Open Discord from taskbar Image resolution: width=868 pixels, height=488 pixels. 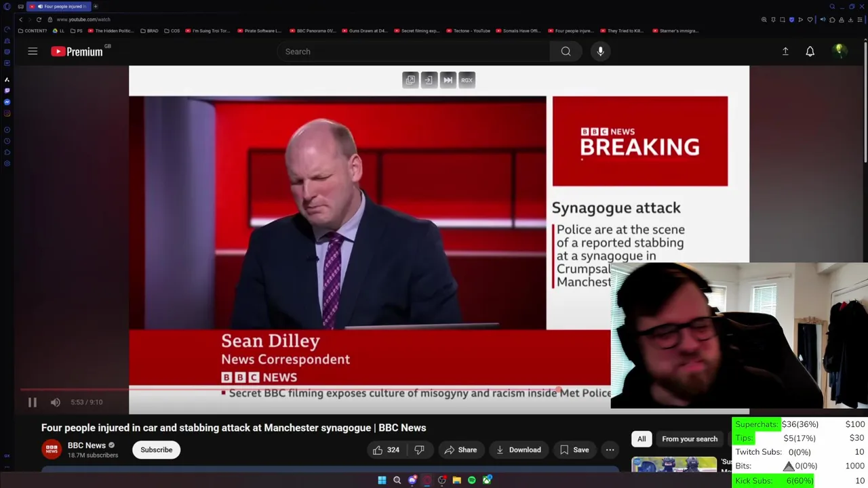point(412,480)
